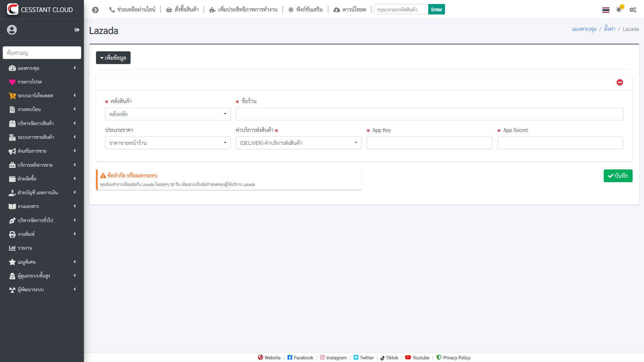
Task: Open the คลังสินค้า warehouse dropdown
Action: (x=168, y=114)
